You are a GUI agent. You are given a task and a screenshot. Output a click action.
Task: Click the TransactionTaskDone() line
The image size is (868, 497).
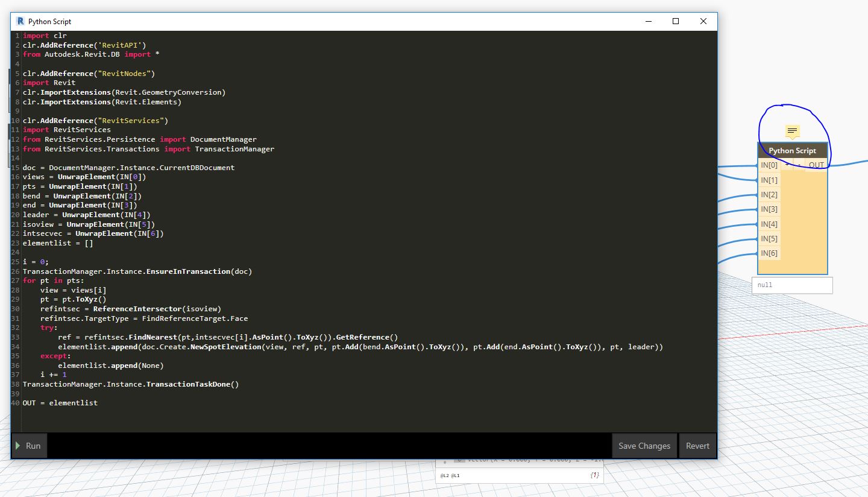(131, 384)
